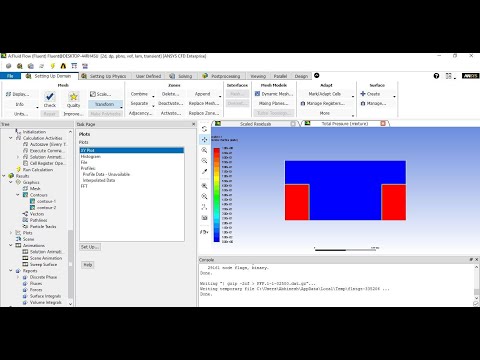The width and height of the screenshot is (480, 360).
Task: Click the yellow lightning quick-access icon
Action: click(x=52, y=66)
